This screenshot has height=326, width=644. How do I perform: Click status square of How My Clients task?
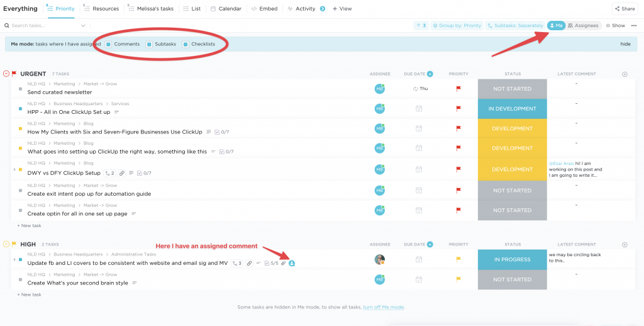(x=20, y=128)
